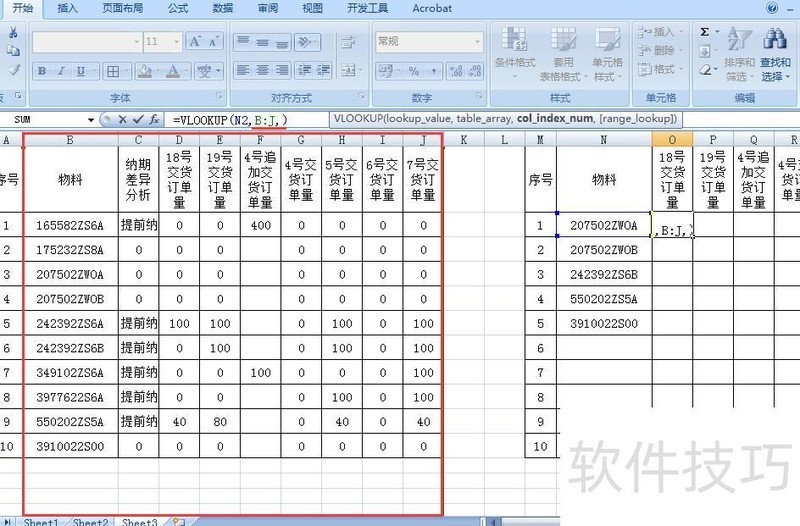This screenshot has height=526, width=800.
Task: Click 插入 button in cells group
Action: click(660, 33)
